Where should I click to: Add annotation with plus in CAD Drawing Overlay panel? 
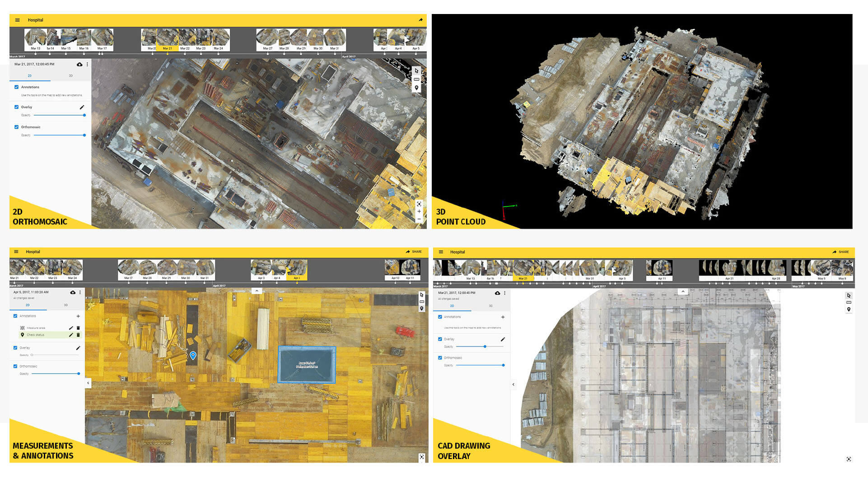pyautogui.click(x=503, y=317)
